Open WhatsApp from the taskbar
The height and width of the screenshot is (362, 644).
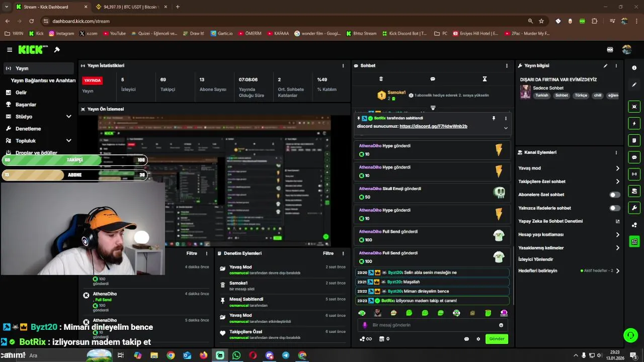point(236,355)
